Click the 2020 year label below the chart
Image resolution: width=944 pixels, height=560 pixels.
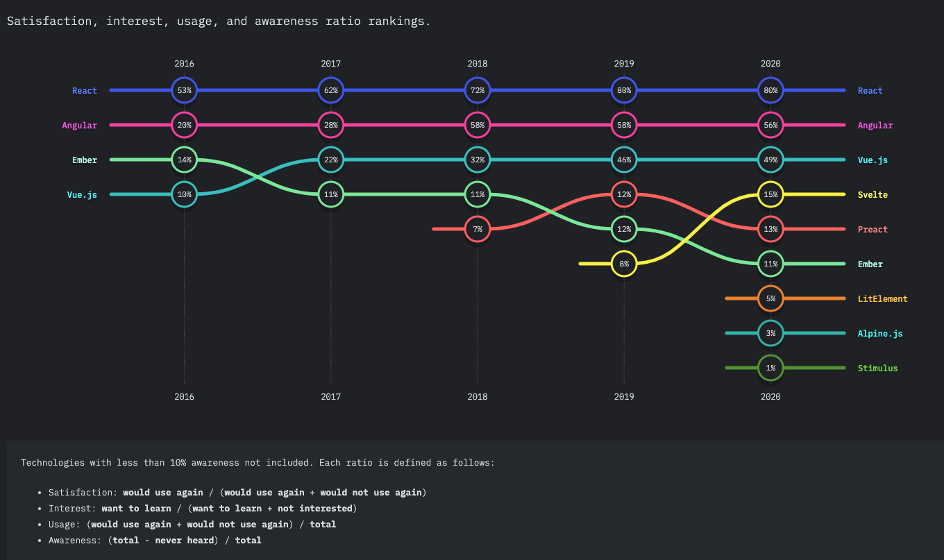point(770,397)
